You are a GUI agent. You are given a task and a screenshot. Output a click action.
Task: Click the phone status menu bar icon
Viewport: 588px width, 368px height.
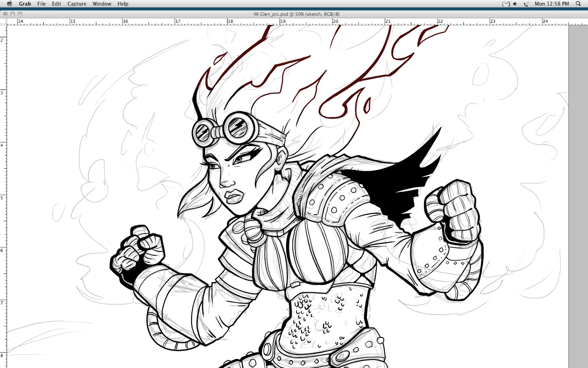coord(526,4)
